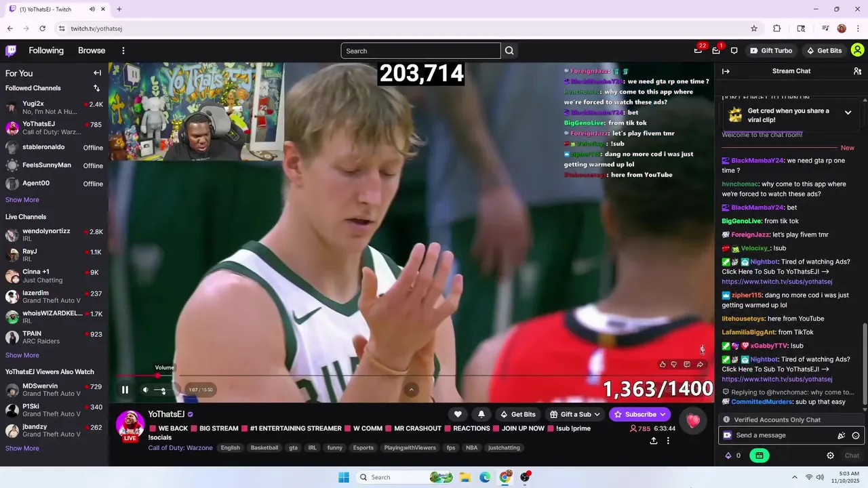Image resolution: width=868 pixels, height=488 pixels.
Task: Open the Subscribe dropdown button
Action: (639, 414)
